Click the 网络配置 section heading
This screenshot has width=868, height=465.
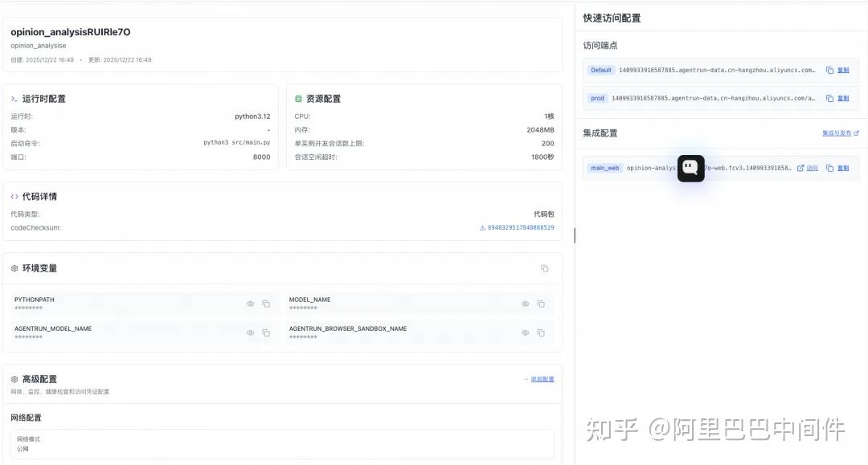click(26, 418)
